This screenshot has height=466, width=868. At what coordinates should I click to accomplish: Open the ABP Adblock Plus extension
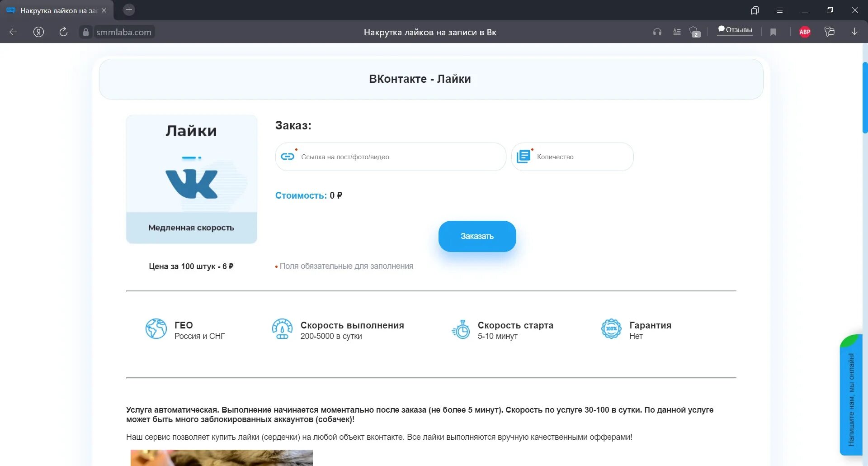point(805,32)
